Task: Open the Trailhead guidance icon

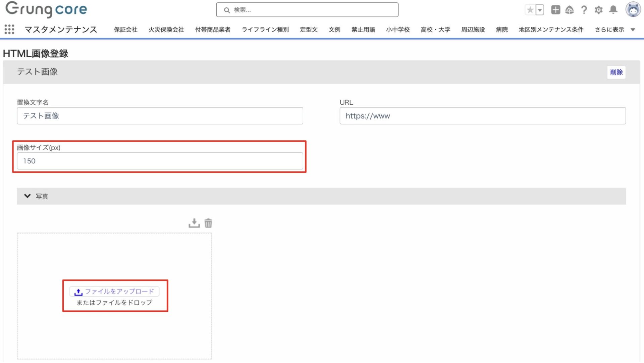Action: click(570, 10)
